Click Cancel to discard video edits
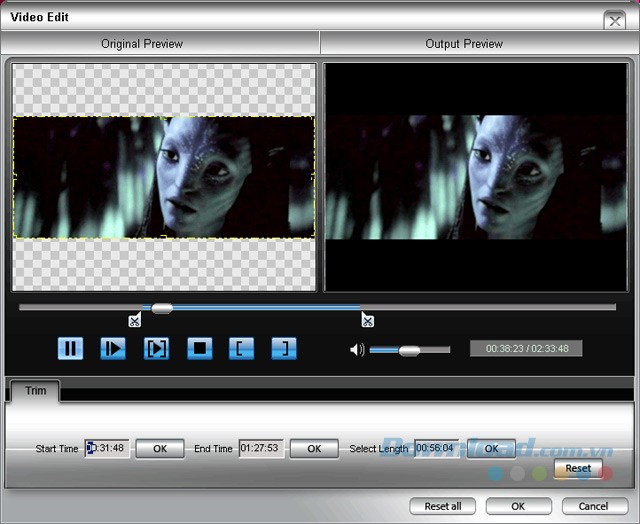The height and width of the screenshot is (524, 640). [594, 506]
